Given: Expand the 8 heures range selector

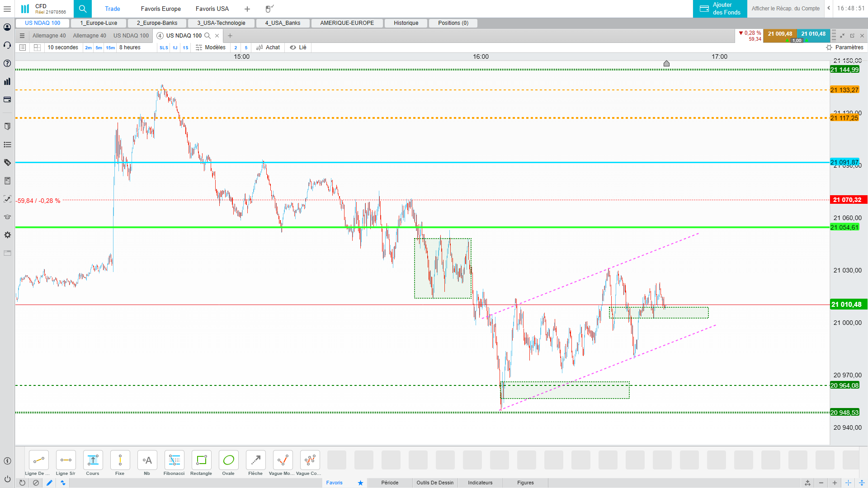Looking at the screenshot, I should [x=130, y=47].
